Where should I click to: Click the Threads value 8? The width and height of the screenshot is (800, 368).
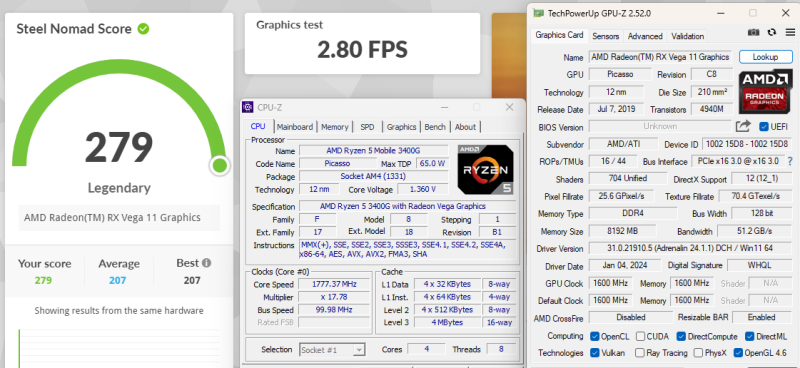click(501, 350)
